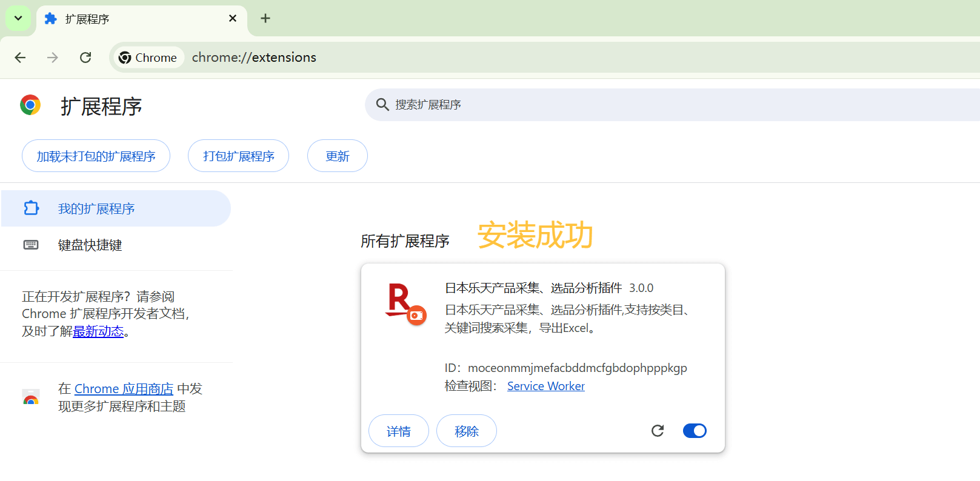Open the 最新动态 link
The image size is (980, 481).
tap(98, 331)
